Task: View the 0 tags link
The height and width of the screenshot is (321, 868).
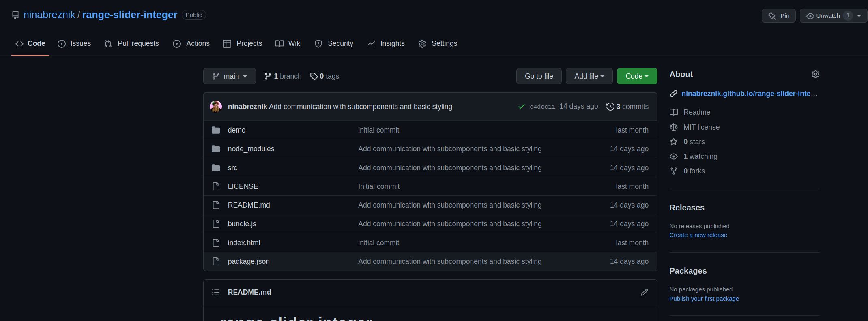Action: 324,76
